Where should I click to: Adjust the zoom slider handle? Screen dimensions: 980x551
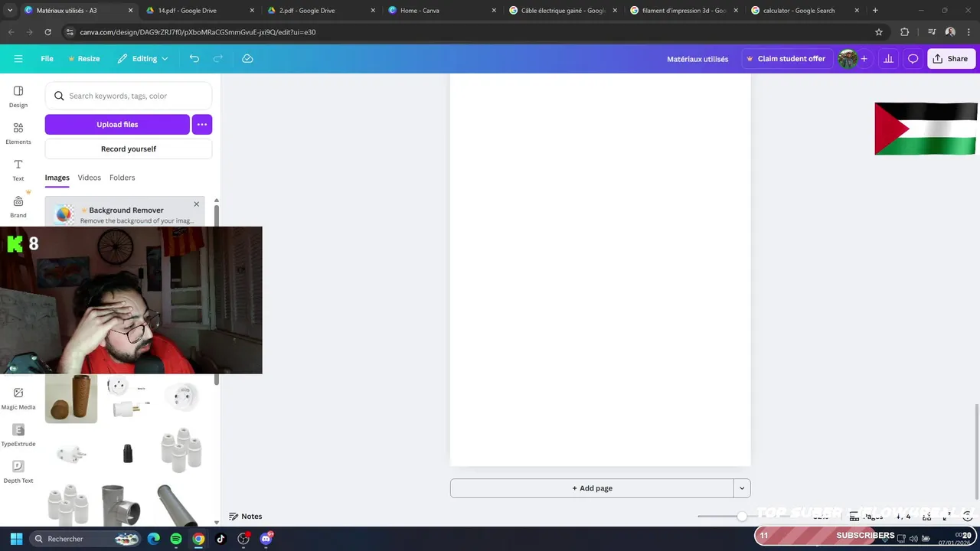[x=742, y=517]
